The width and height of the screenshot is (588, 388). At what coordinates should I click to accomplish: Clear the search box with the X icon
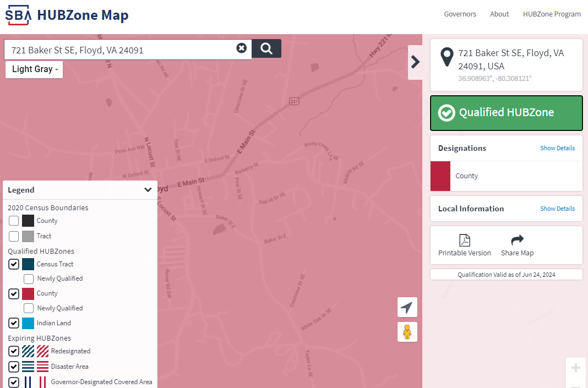(242, 48)
